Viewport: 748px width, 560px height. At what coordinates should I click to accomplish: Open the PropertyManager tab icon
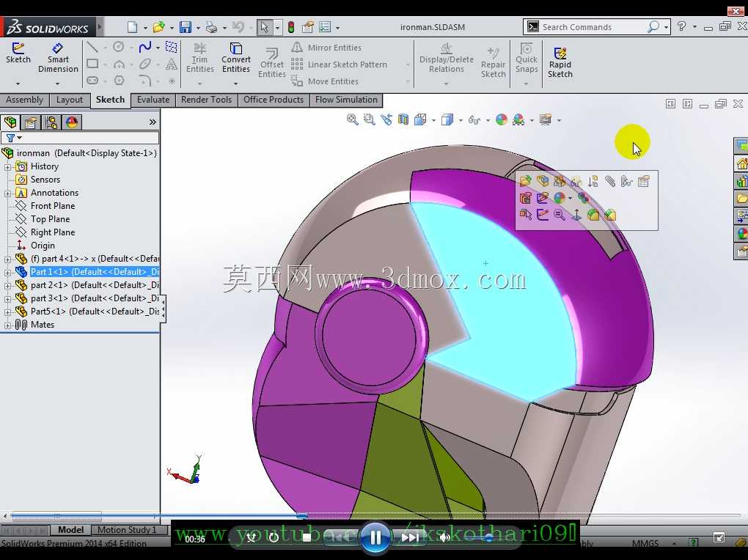(31, 122)
